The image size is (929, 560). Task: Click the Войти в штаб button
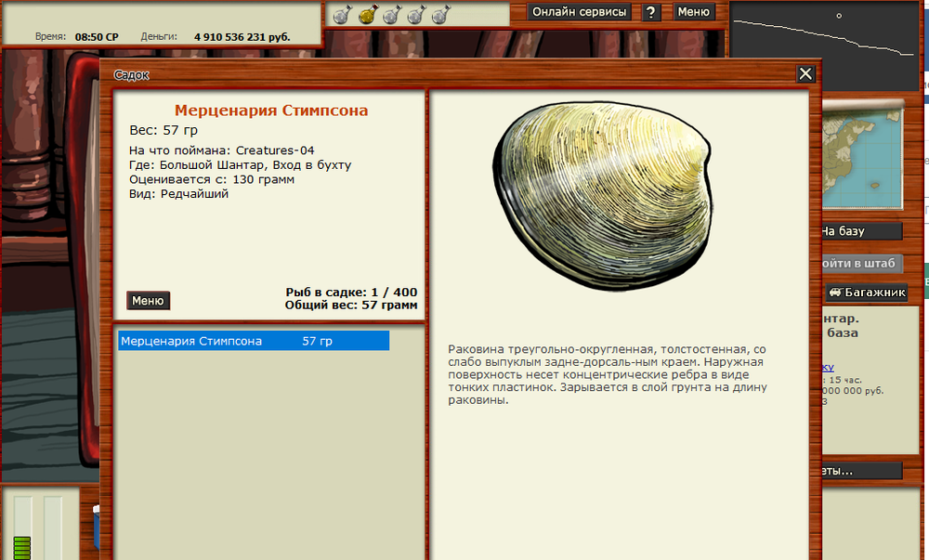coord(860,264)
